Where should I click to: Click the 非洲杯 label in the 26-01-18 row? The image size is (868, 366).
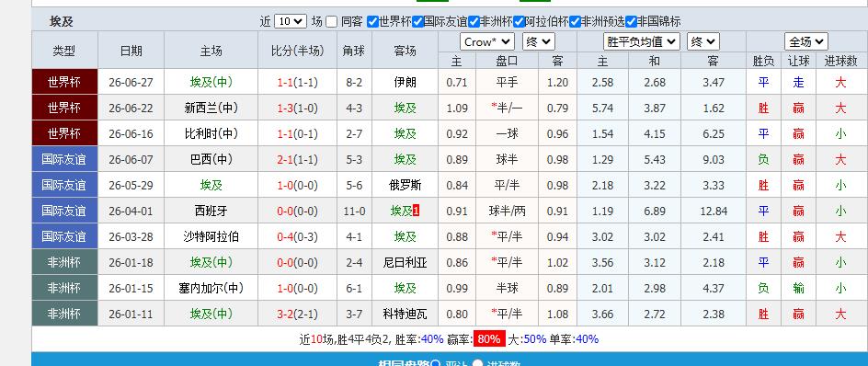[x=64, y=262]
